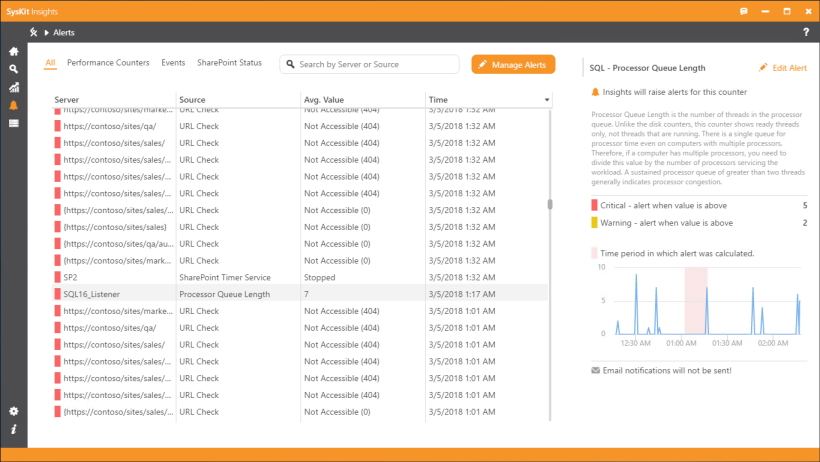Click the help question mark icon
This screenshot has width=820, height=462.
pos(806,32)
